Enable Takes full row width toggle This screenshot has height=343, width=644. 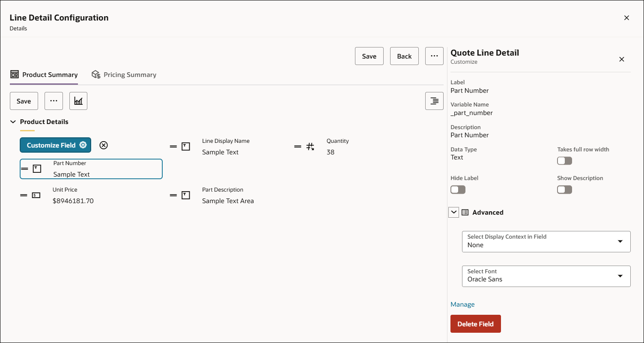pyautogui.click(x=564, y=161)
